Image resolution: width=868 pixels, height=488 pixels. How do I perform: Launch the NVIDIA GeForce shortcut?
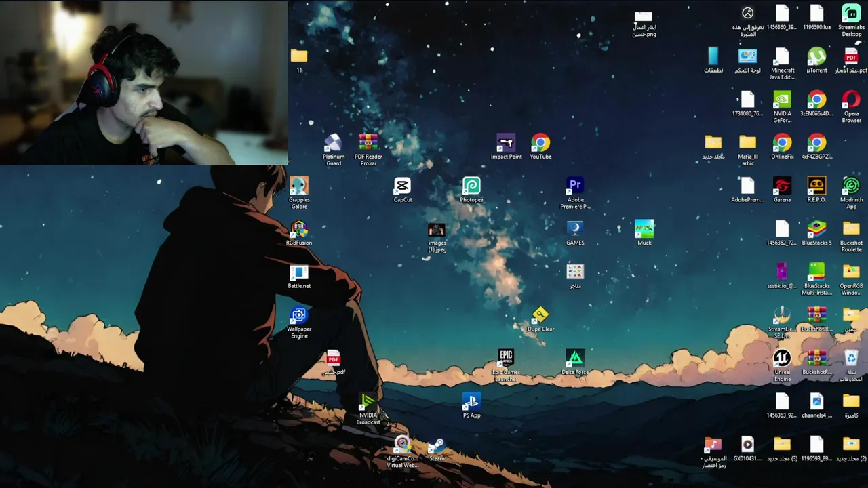782,107
